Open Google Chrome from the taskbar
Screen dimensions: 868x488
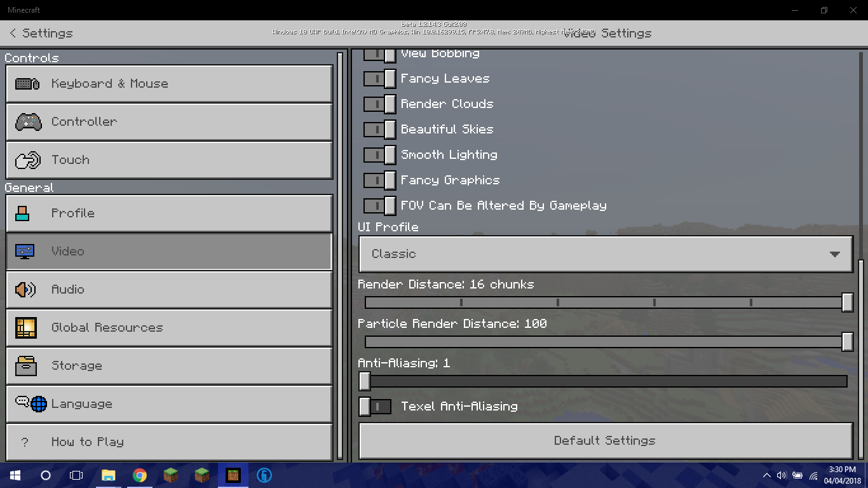pyautogui.click(x=140, y=475)
